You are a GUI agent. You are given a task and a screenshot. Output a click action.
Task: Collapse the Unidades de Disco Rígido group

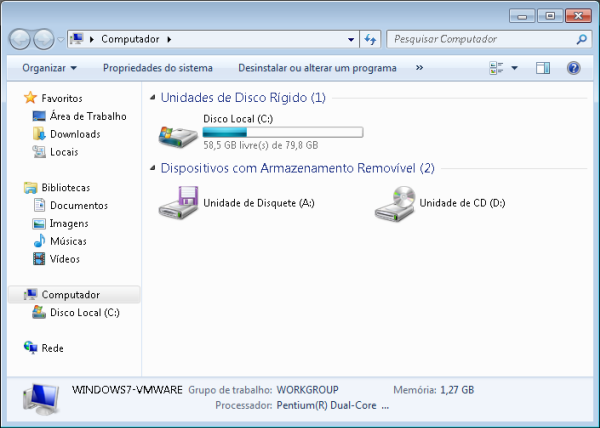tap(153, 98)
